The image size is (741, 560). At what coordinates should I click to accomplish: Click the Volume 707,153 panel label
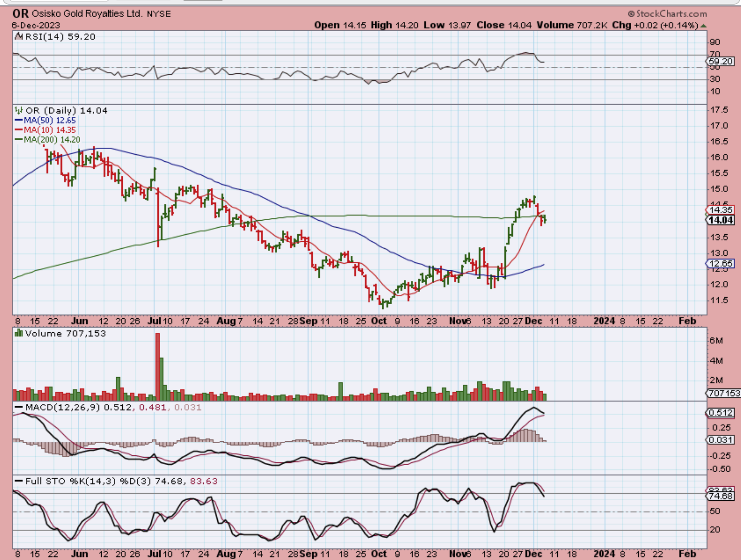click(65, 333)
